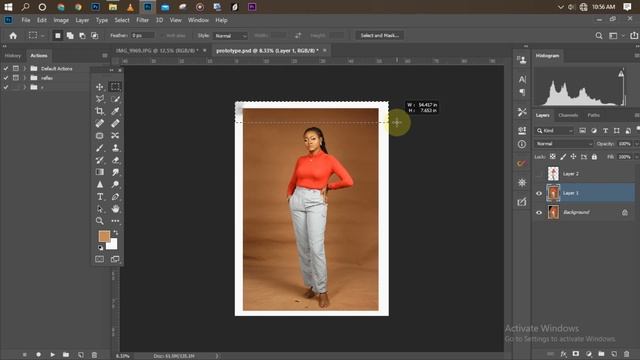The height and width of the screenshot is (360, 640).
Task: Add layer style with fx icon
Action: pos(563,354)
